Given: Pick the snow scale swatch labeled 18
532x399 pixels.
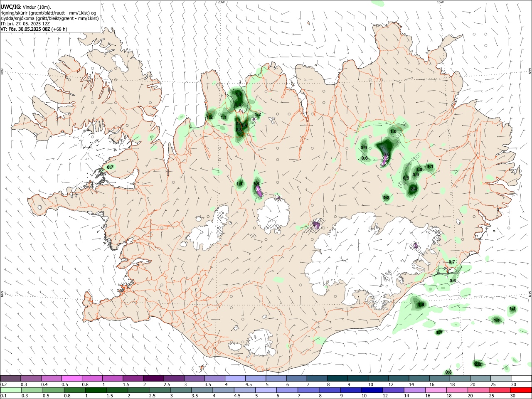Looking at the screenshot, I should click(x=459, y=378).
